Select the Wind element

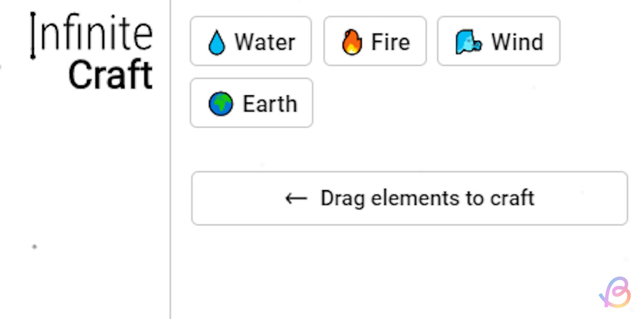pyautogui.click(x=499, y=41)
